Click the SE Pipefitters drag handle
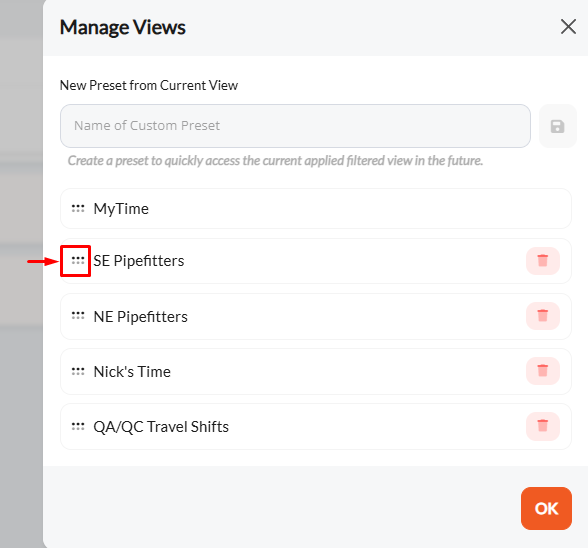This screenshot has height=548, width=588. pyautogui.click(x=78, y=260)
